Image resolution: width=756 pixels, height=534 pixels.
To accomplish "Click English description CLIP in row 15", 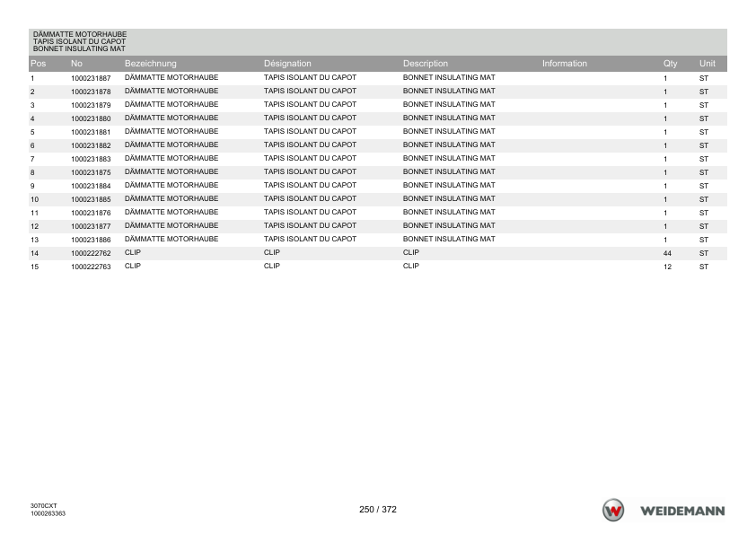I will [411, 266].
